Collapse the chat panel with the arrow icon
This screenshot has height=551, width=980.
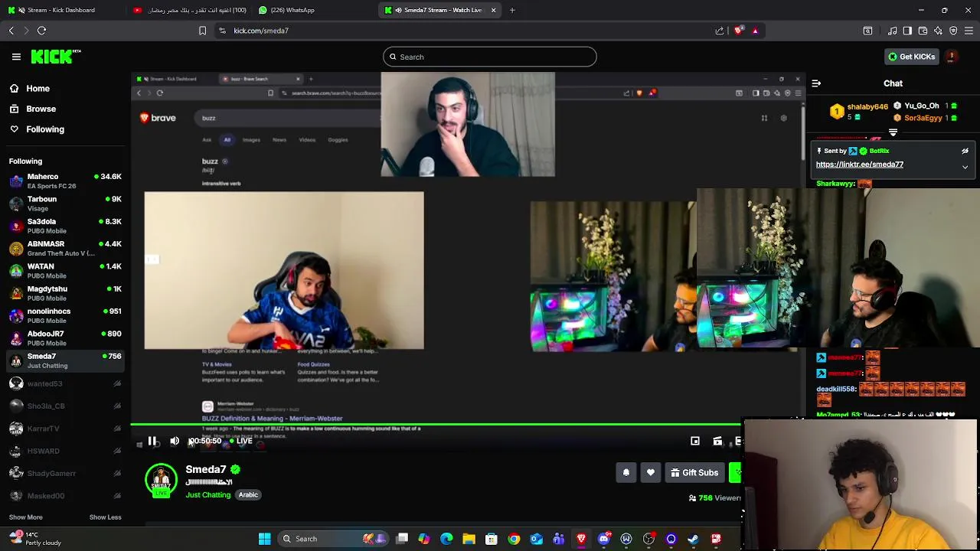point(816,83)
